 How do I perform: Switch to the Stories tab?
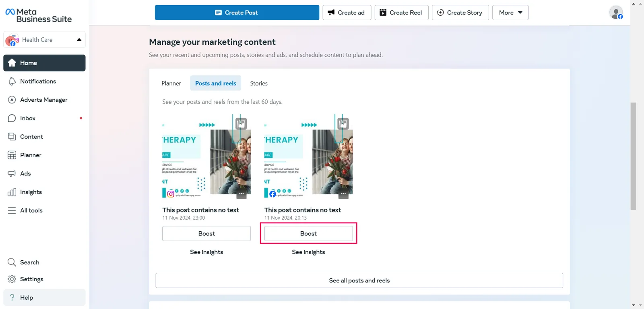tap(259, 83)
